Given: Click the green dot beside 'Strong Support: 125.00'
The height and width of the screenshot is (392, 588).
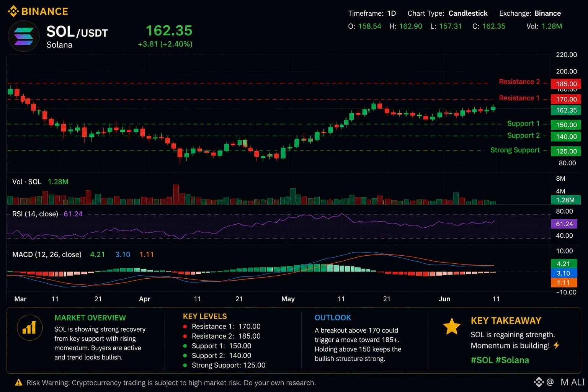Looking at the screenshot, I should point(185,365).
